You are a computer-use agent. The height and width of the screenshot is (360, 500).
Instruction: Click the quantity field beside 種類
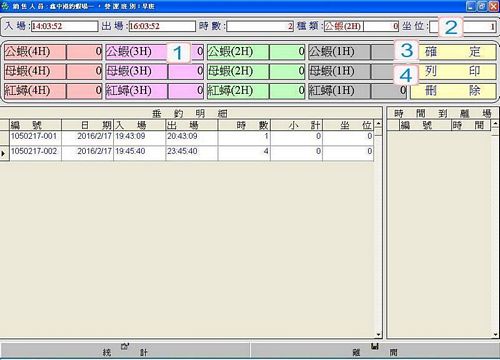point(381,26)
